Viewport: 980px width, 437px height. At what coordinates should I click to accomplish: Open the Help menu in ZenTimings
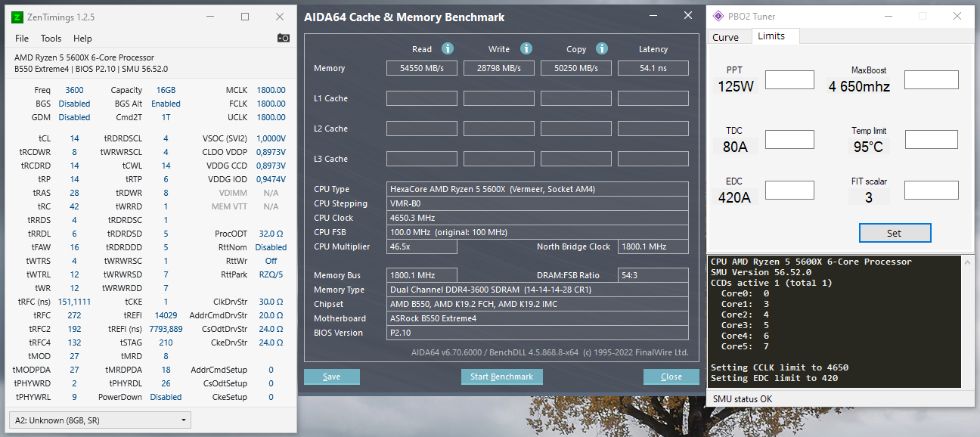(x=82, y=39)
